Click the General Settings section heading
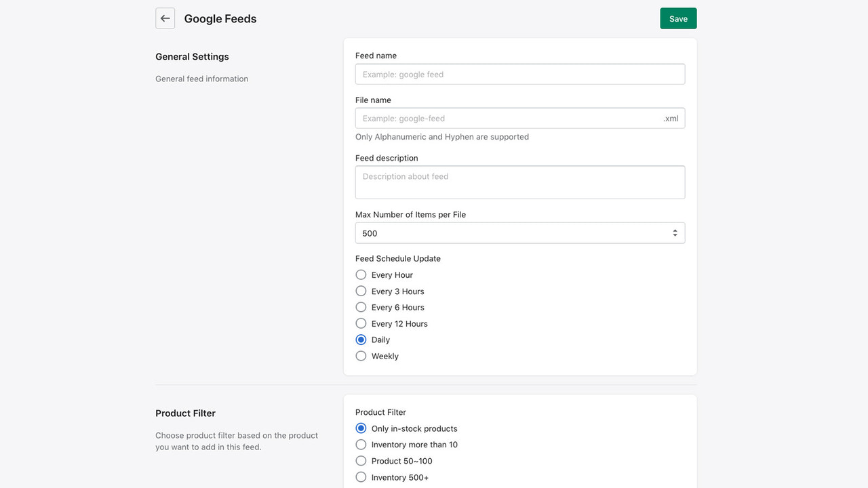Screen dimensions: 868x488 192,56
